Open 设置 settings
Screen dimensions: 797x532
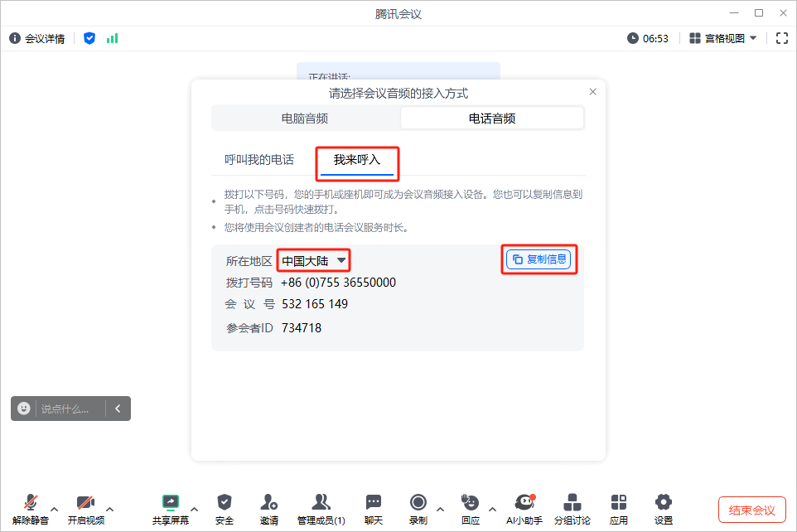click(x=664, y=509)
